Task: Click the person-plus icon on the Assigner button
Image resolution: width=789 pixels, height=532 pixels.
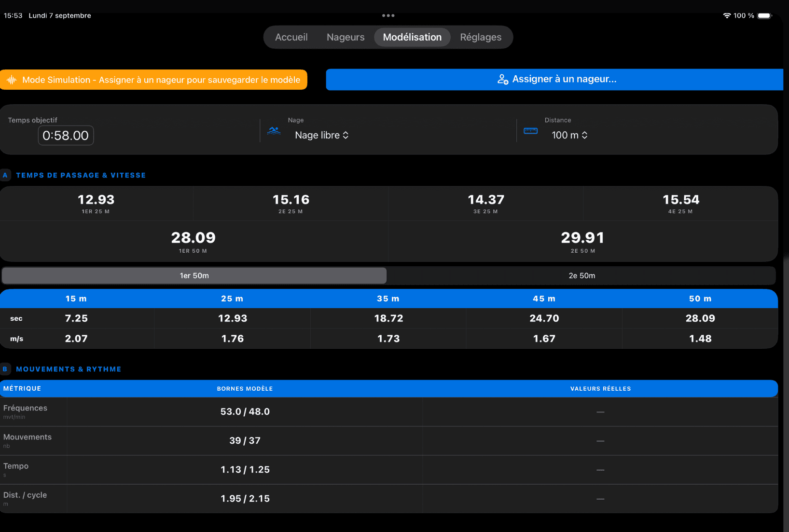Action: pos(503,79)
